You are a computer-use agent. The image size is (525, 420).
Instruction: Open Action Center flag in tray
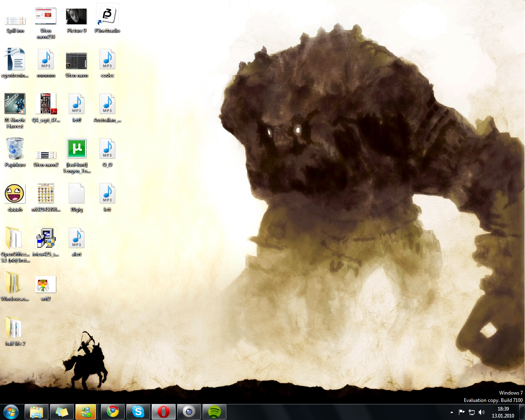[462, 412]
